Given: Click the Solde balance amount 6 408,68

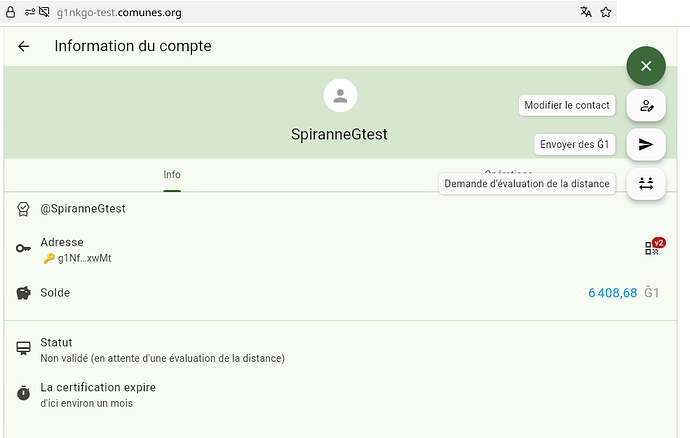Looking at the screenshot, I should [x=612, y=293].
